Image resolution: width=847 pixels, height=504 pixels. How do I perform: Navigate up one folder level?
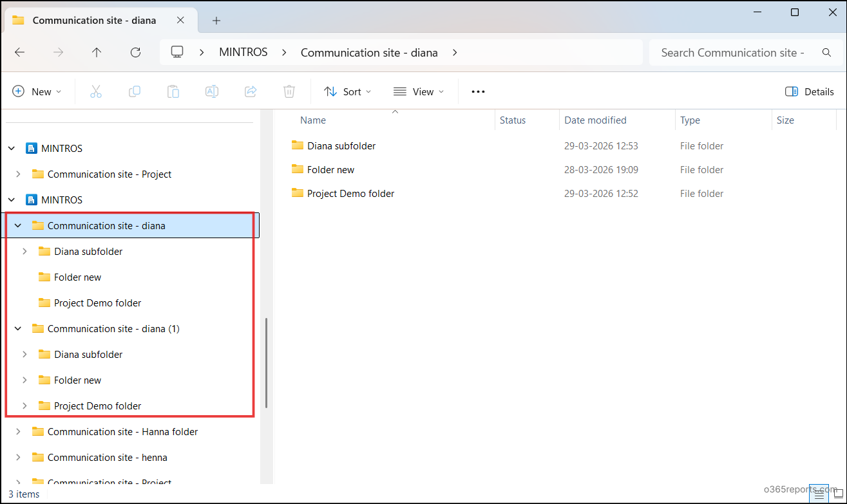pos(96,52)
